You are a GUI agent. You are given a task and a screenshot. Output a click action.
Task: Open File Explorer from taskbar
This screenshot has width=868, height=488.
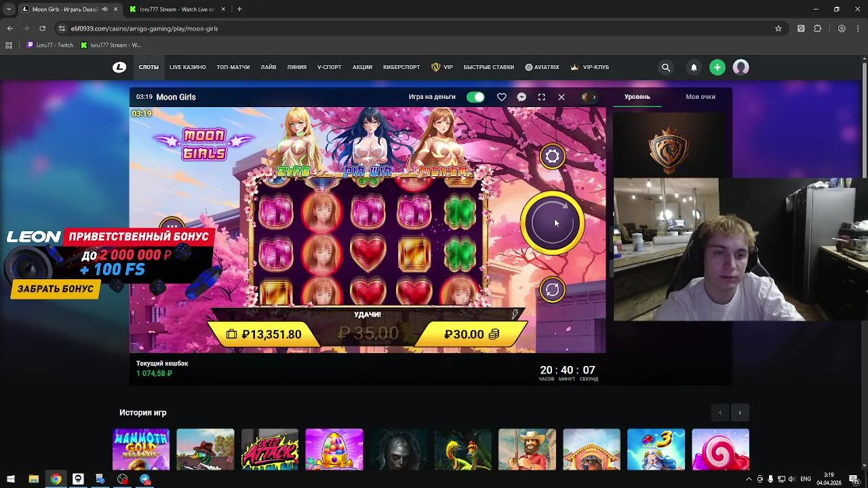pos(33,479)
